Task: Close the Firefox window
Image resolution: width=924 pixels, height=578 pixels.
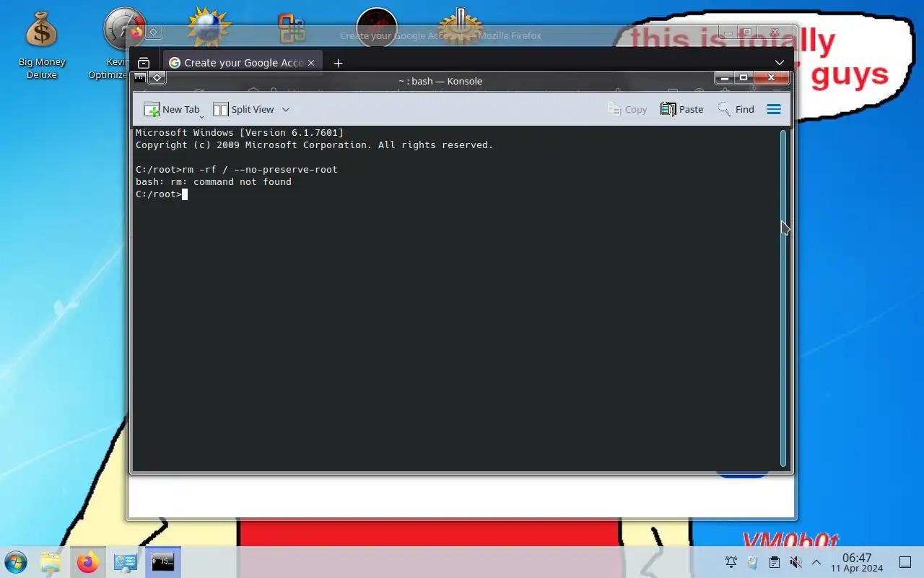Action: click(x=775, y=32)
